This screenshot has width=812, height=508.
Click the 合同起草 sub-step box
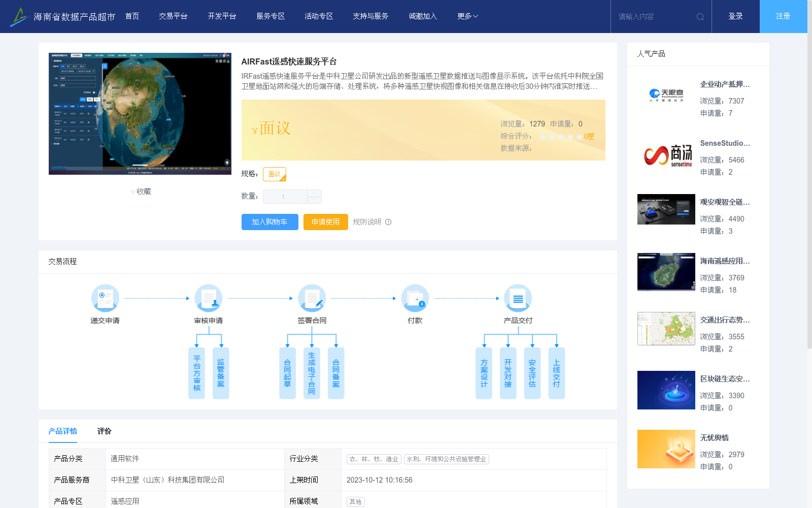tap(287, 373)
